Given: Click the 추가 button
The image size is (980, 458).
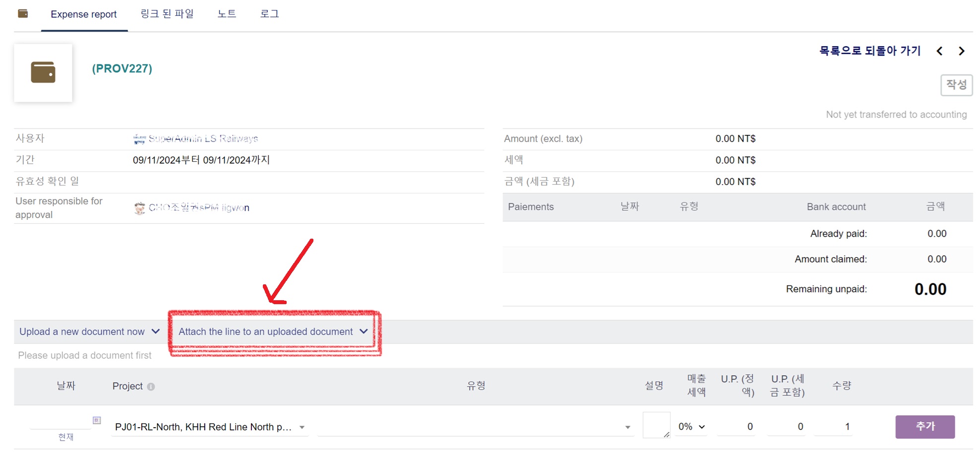Looking at the screenshot, I should 924,427.
